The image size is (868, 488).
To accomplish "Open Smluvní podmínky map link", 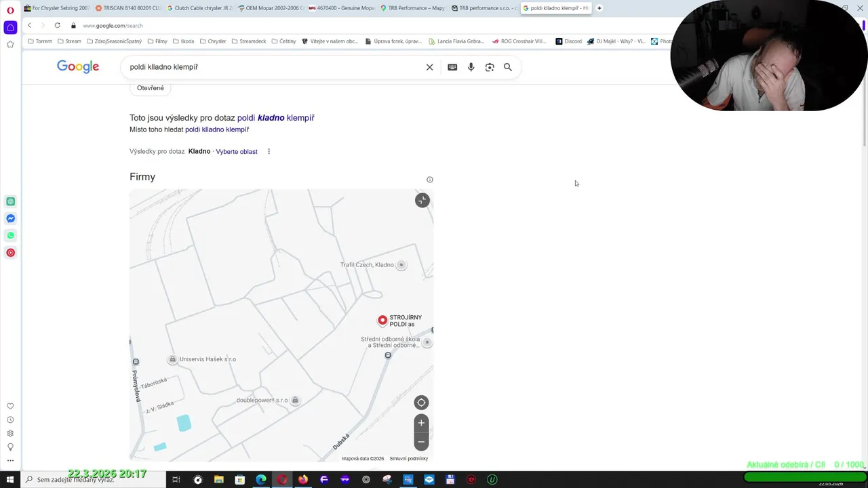I will coord(409,459).
